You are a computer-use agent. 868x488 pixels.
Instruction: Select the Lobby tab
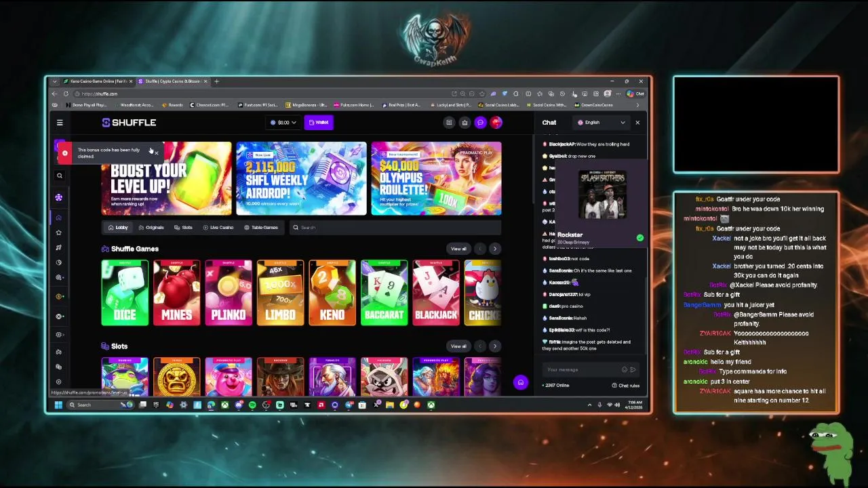pos(118,228)
